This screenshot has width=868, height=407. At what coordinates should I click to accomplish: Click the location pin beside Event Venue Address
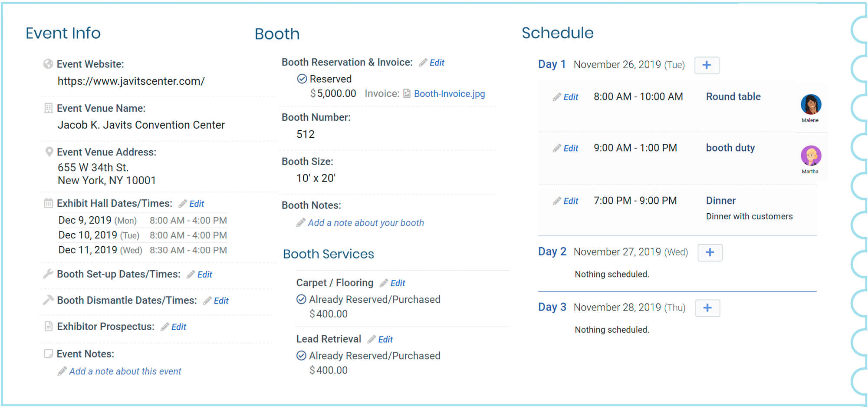pyautogui.click(x=49, y=152)
